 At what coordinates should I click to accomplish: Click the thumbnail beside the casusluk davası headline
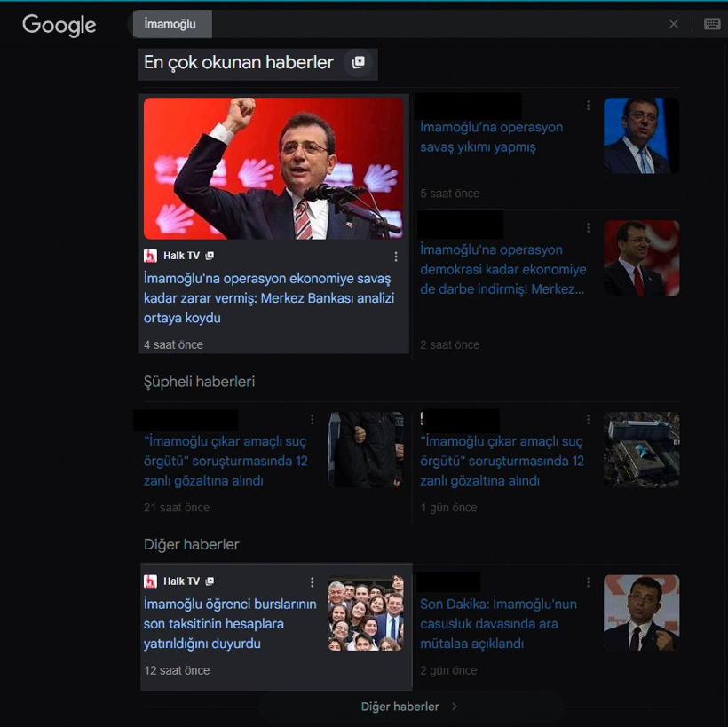click(641, 612)
